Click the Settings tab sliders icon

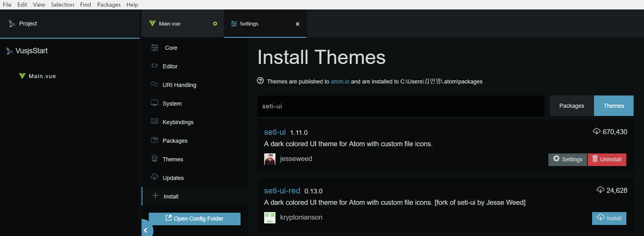[234, 24]
